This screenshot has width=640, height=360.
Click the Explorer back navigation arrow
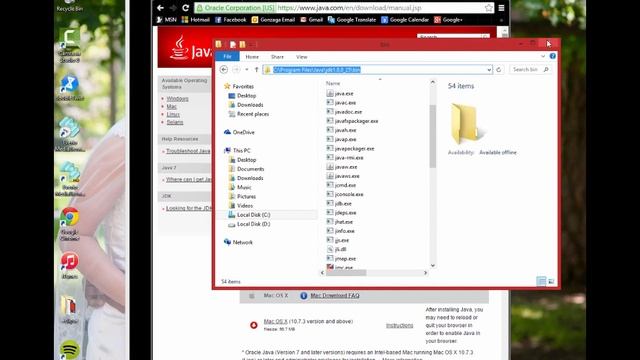tap(224, 70)
